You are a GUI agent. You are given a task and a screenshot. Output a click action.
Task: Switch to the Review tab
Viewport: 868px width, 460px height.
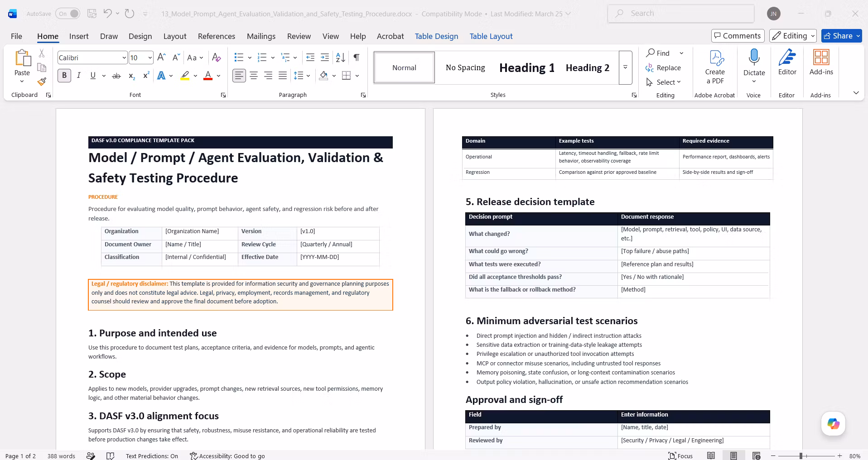[x=299, y=36]
